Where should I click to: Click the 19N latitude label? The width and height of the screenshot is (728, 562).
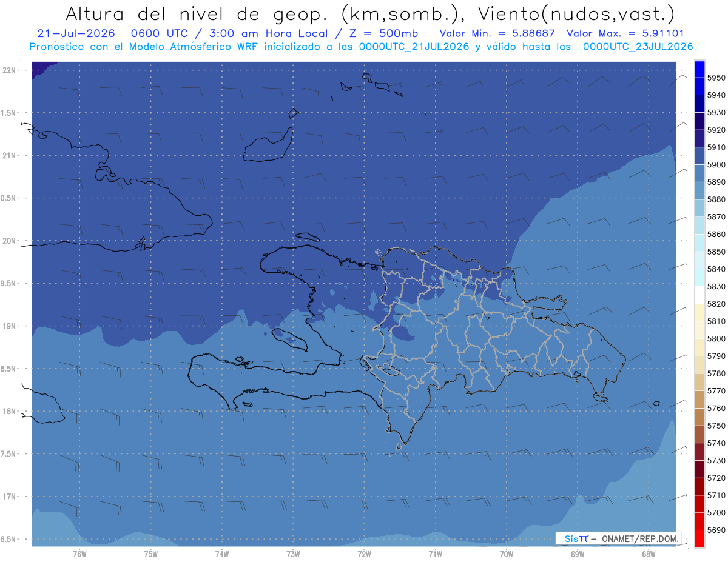pyautogui.click(x=10, y=326)
